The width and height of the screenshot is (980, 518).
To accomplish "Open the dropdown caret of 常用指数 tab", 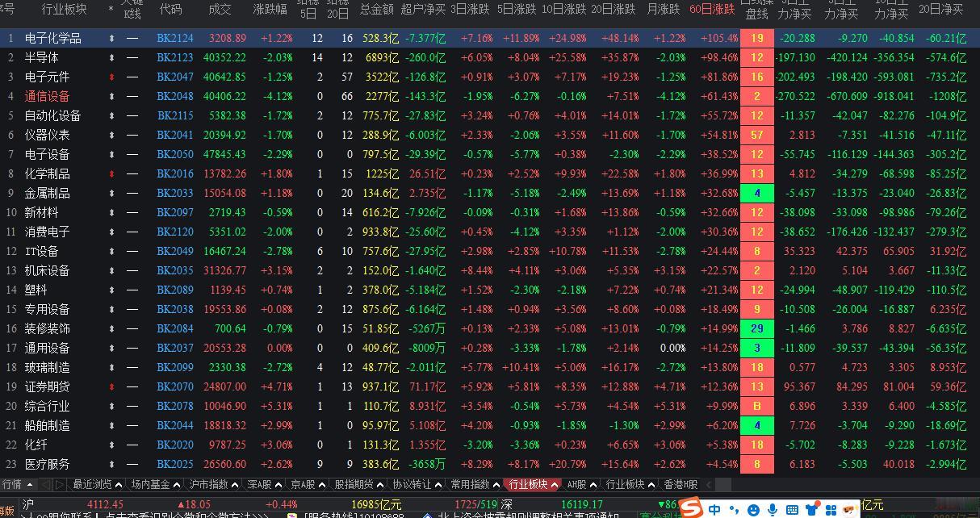I will click(496, 485).
